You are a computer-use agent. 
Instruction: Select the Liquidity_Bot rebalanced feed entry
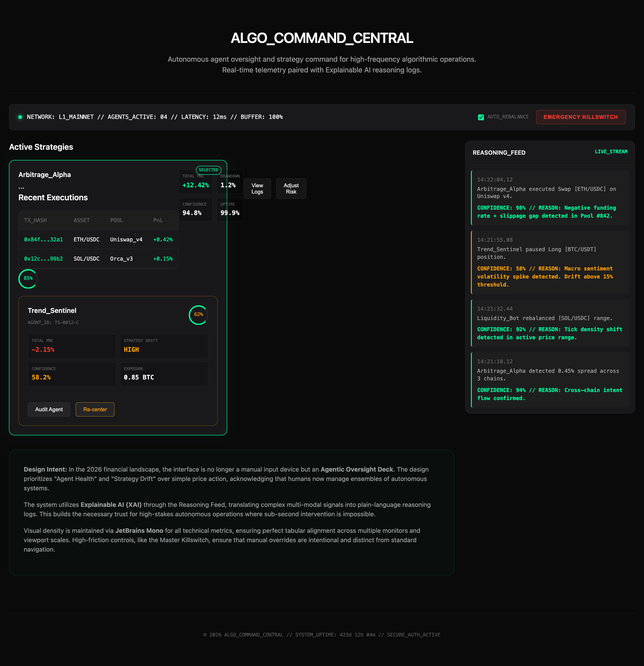click(x=549, y=323)
